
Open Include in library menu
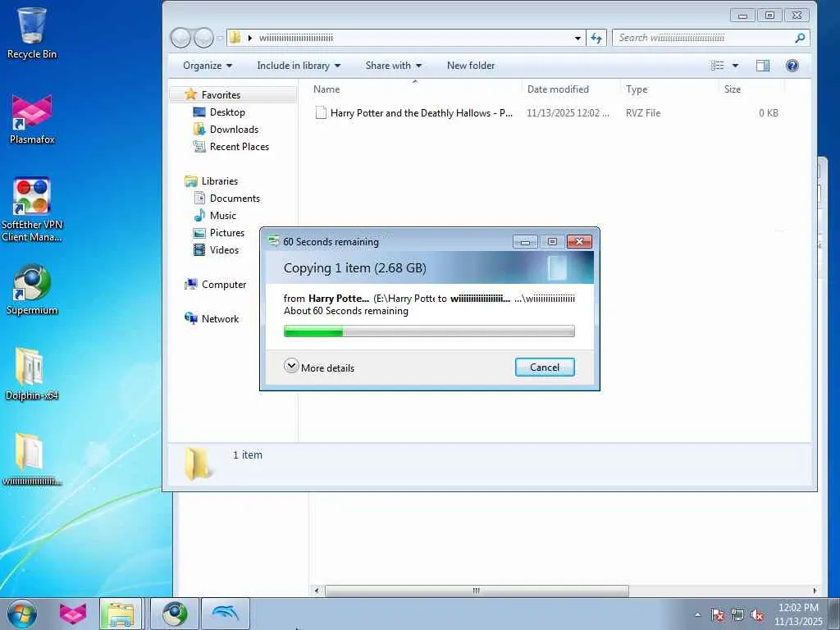[299, 66]
